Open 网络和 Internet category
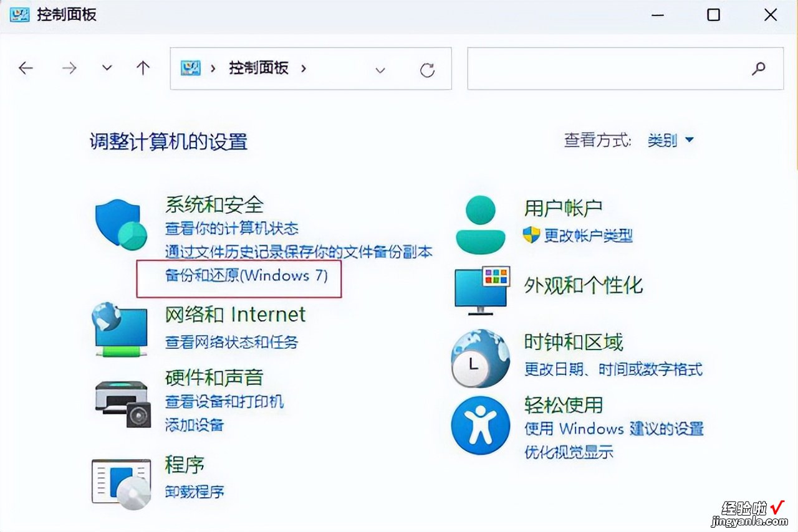 236,314
